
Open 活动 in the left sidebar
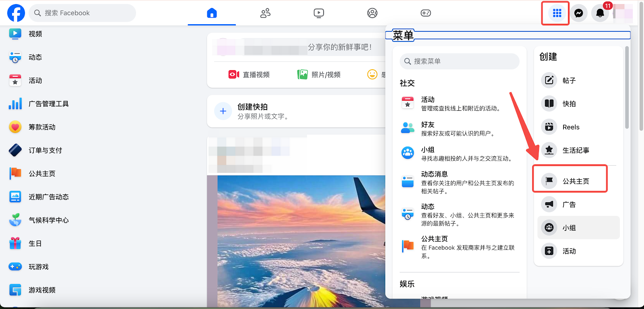(35, 81)
